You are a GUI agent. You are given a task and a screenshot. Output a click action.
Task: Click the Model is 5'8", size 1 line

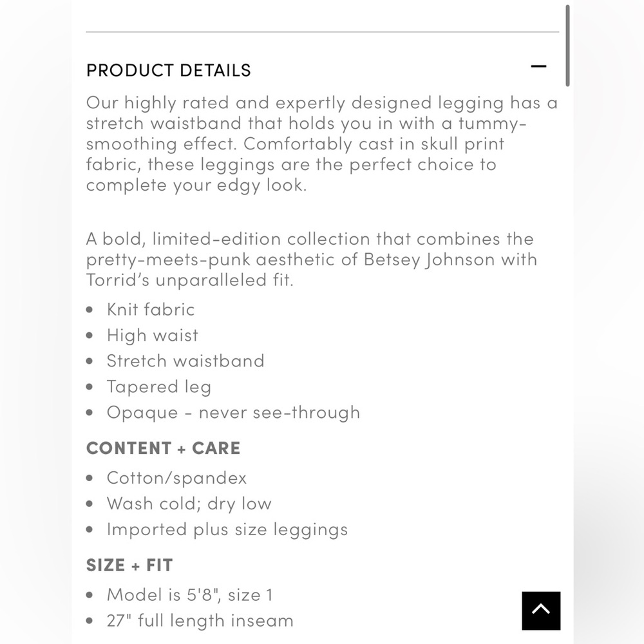[x=190, y=594]
